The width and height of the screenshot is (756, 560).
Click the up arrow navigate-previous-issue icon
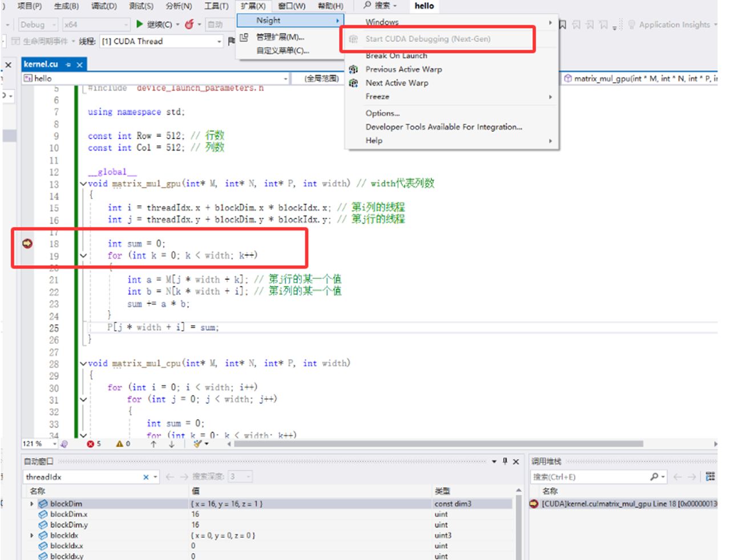point(153,444)
